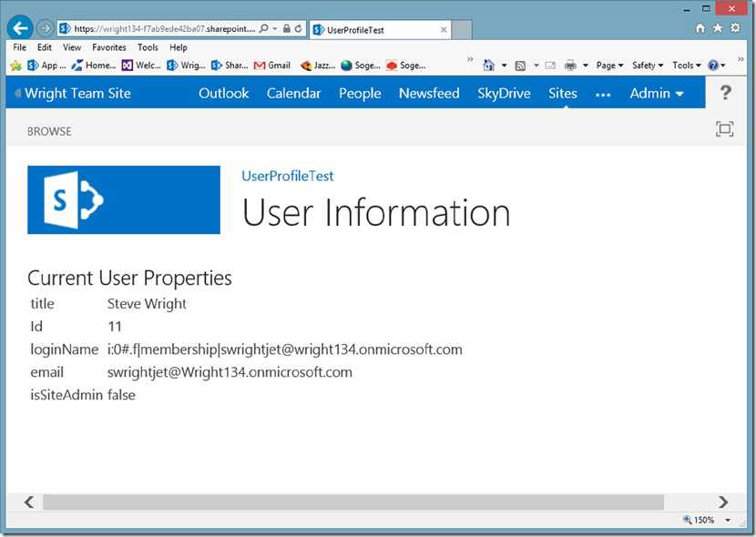Image resolution: width=756 pixels, height=537 pixels.
Task: Expand favorites bar overflow chevron
Action: 470,59
